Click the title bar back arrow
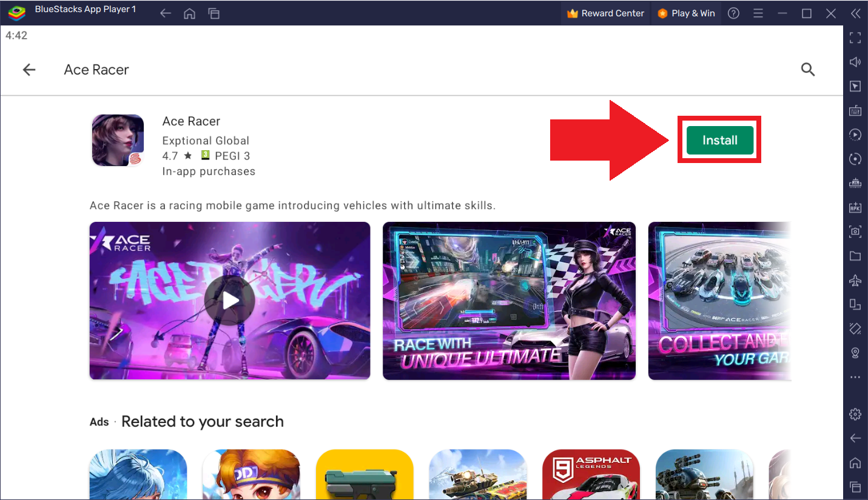 tap(166, 13)
